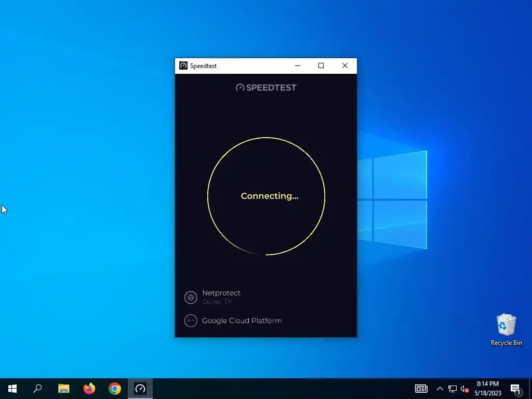Close the Speedtest window
Viewport: 532px width, 399px height.
pyautogui.click(x=345, y=65)
